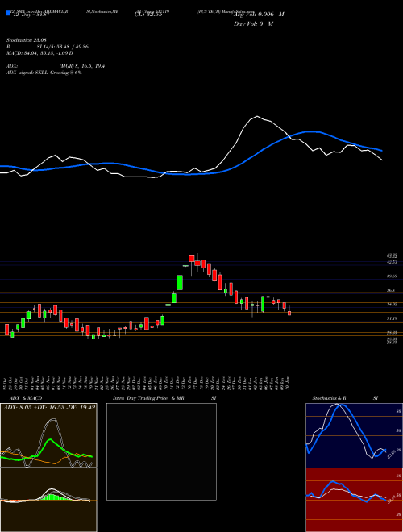Click the Intra Day Trading Price & MRSI title

(x=164, y=398)
